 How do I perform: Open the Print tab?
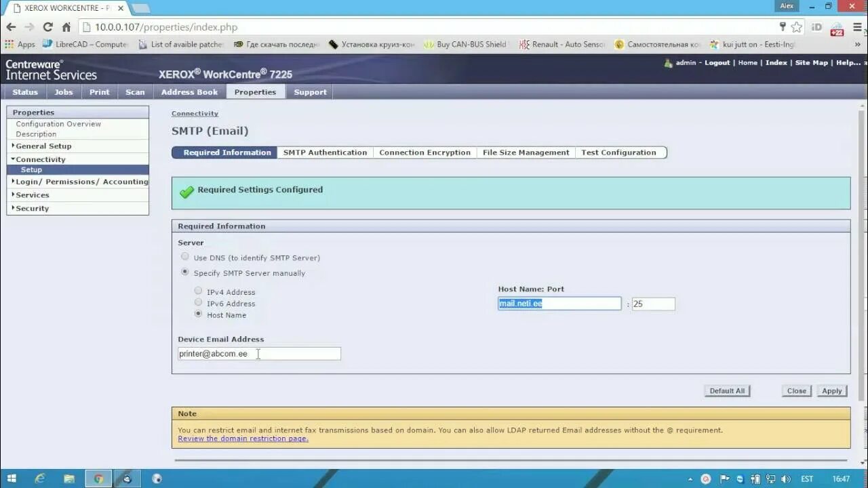pyautogui.click(x=100, y=92)
